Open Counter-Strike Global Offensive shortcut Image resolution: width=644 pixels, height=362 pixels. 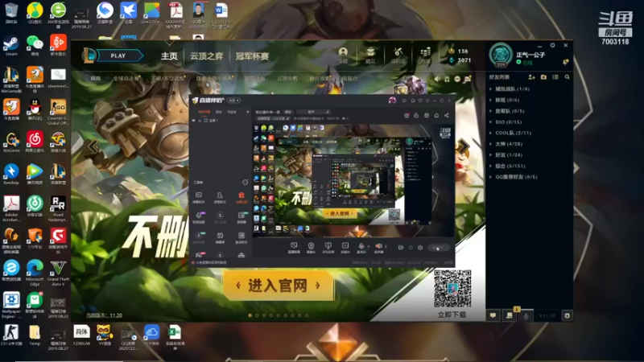click(58, 112)
